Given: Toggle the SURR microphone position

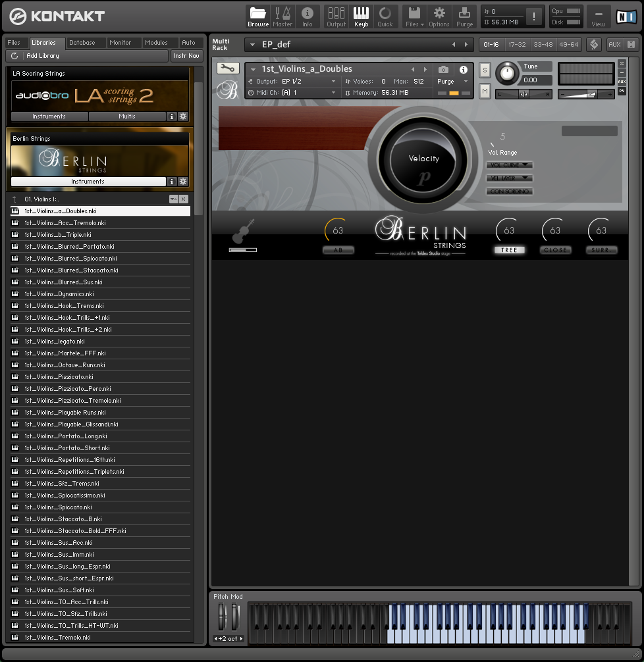Looking at the screenshot, I should [601, 250].
